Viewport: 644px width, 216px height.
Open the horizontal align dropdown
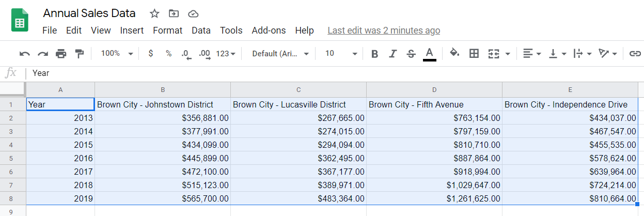531,54
